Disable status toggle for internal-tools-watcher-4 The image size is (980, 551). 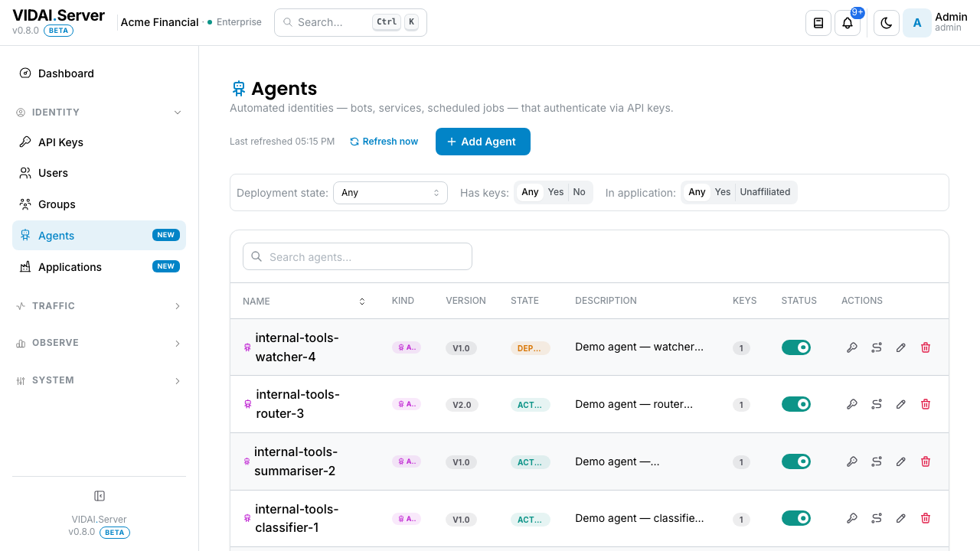(x=796, y=347)
